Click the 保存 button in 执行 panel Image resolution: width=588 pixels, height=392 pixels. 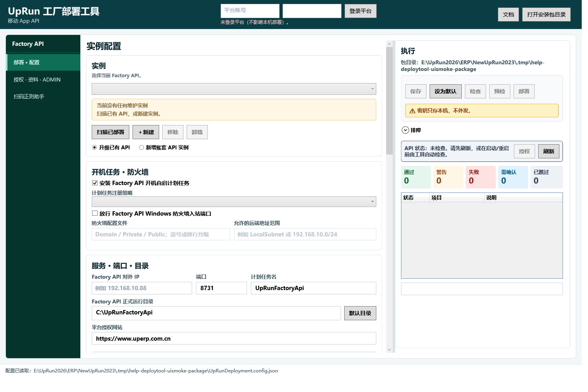point(416,91)
